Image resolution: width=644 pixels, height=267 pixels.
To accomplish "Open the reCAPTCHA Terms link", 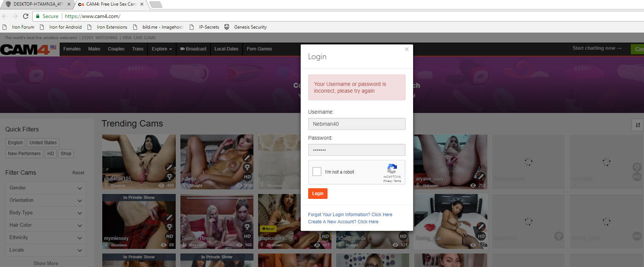I will click(398, 181).
